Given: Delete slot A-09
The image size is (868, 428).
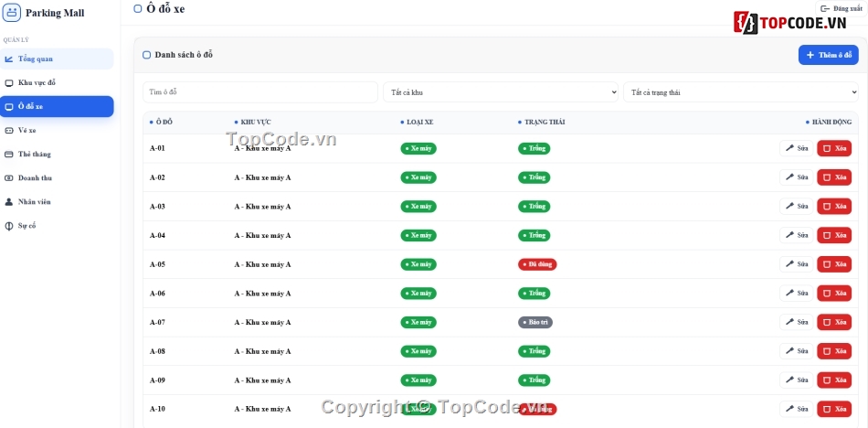Looking at the screenshot, I should [x=834, y=380].
